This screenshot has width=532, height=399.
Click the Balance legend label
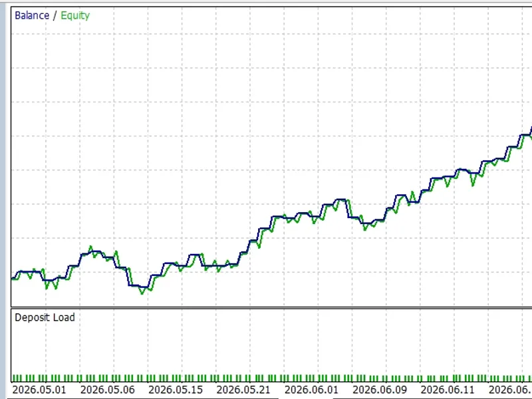[32, 15]
